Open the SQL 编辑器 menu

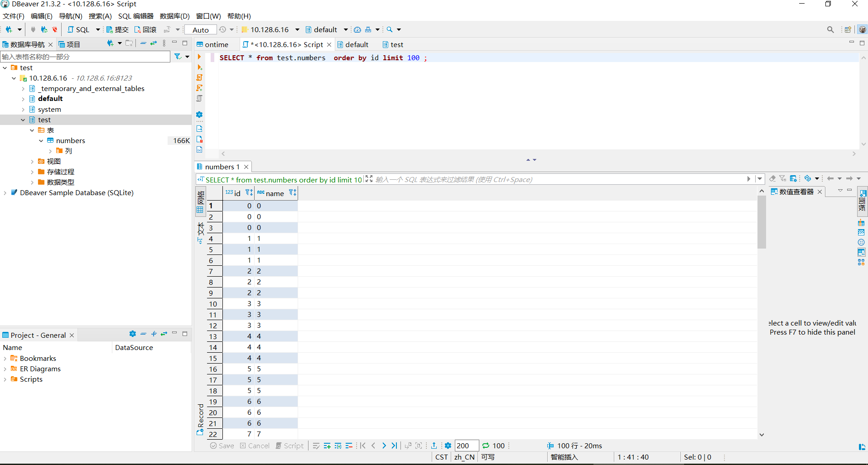tap(135, 16)
